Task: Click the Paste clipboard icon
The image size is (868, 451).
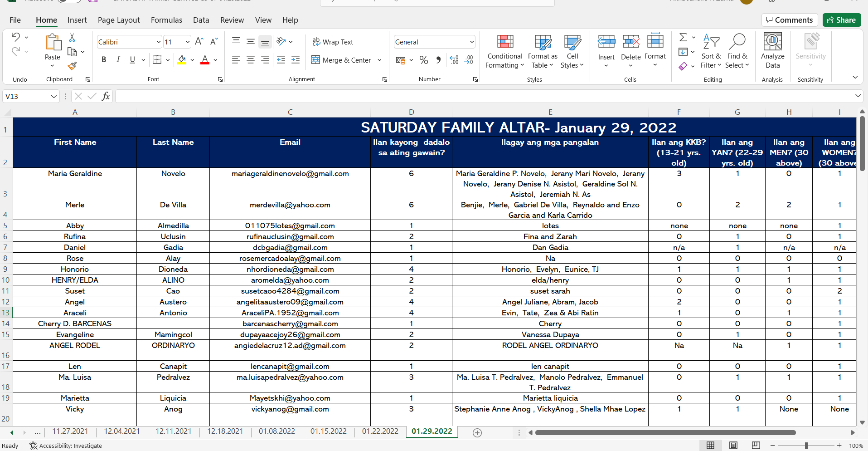Action: [x=53, y=42]
